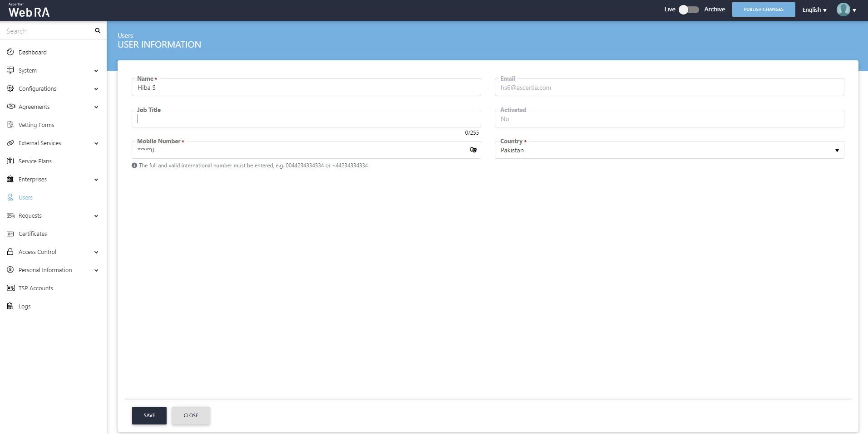The height and width of the screenshot is (434, 868).
Task: Expand the Access Control chevron
Action: (96, 252)
